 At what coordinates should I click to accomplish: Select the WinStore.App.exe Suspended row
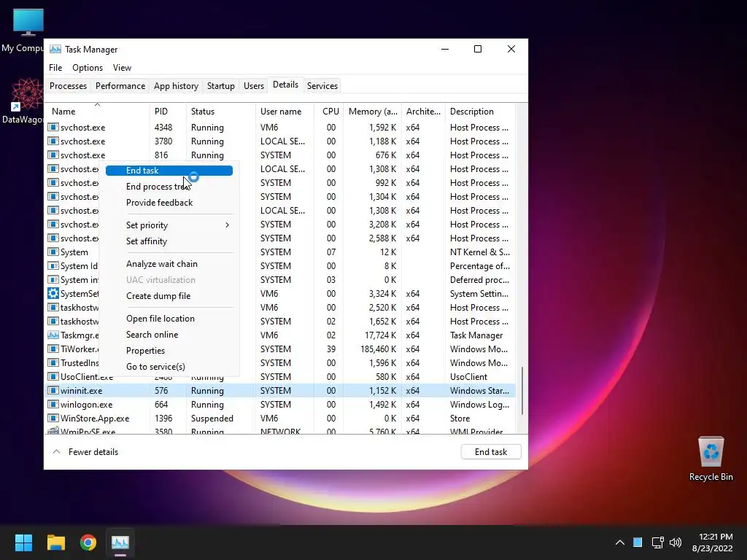[280, 418]
